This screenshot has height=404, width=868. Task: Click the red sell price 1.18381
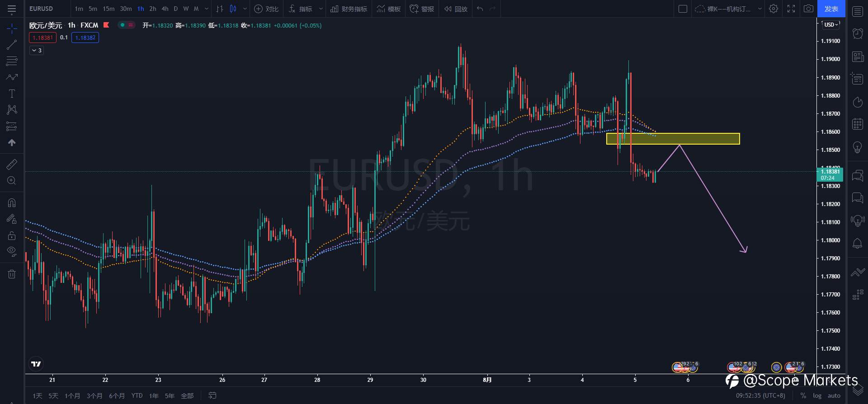tap(43, 38)
